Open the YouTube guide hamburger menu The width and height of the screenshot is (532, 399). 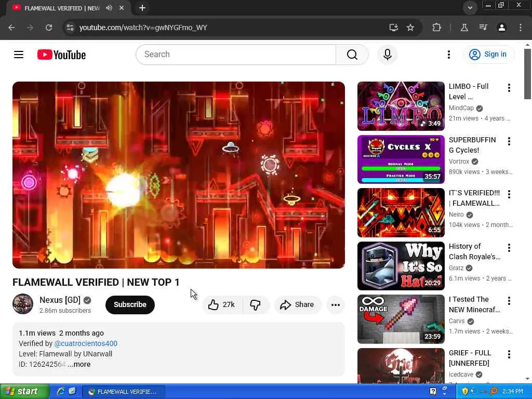click(x=19, y=55)
